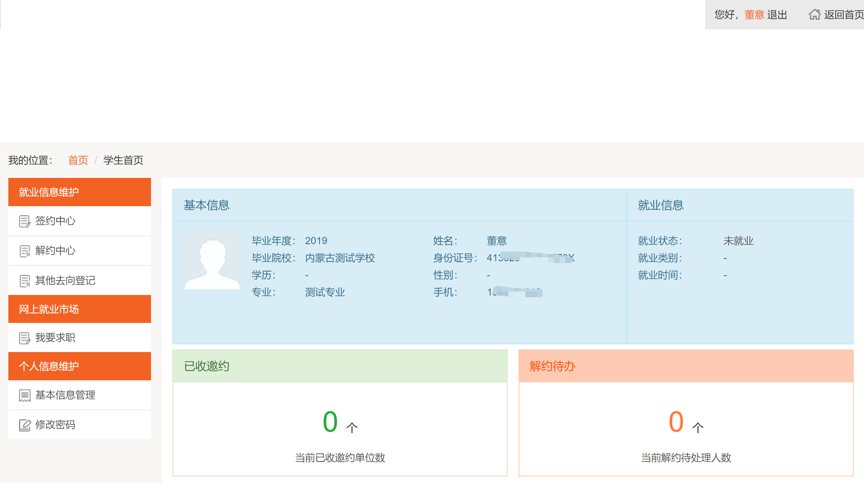Open 签约中心 from the sidebar
The width and height of the screenshot is (864, 483).
[x=55, y=221]
